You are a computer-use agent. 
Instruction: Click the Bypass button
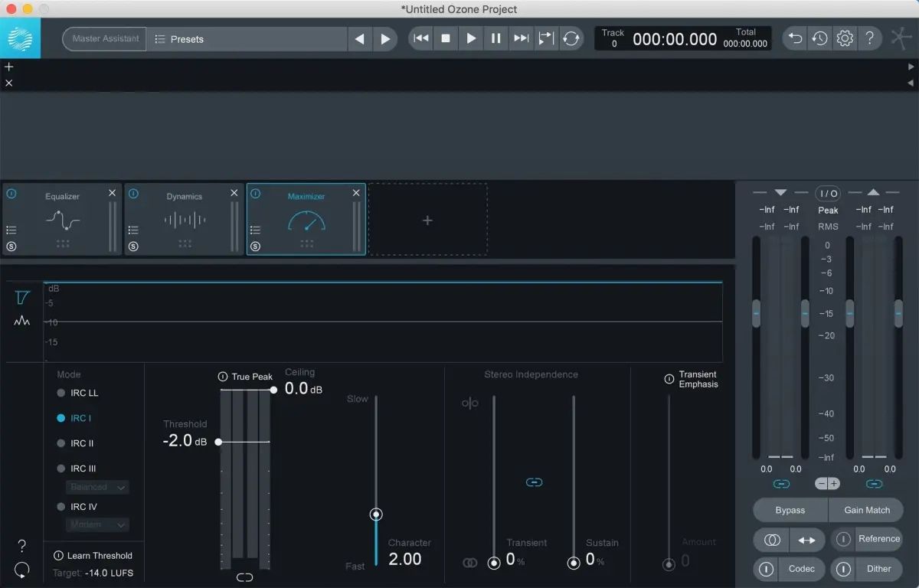pos(790,510)
